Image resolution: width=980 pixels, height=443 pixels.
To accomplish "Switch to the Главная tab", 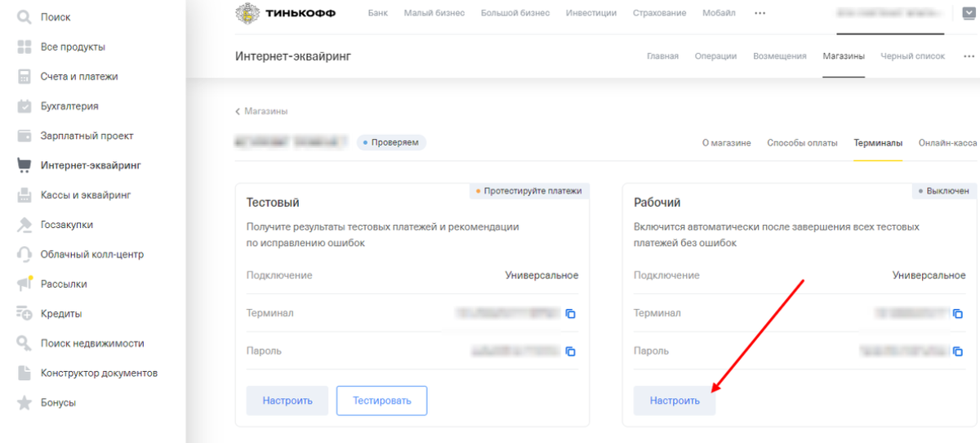I will [662, 56].
